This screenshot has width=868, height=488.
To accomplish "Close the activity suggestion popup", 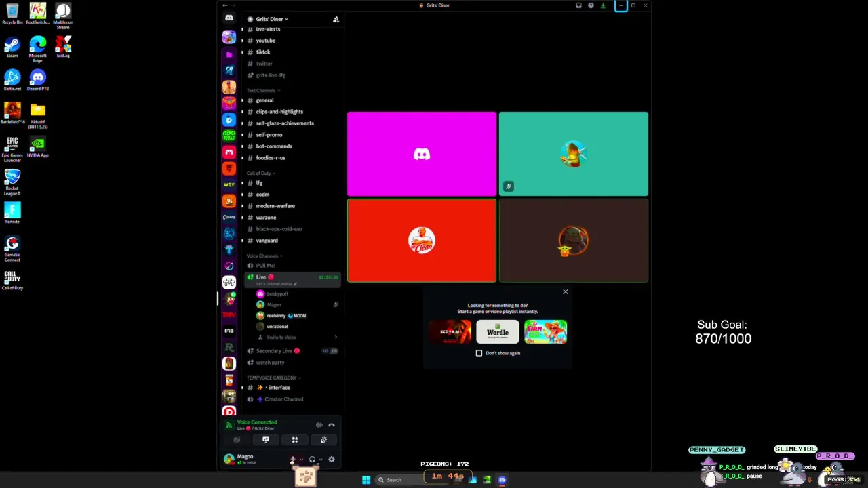I will pos(566,292).
